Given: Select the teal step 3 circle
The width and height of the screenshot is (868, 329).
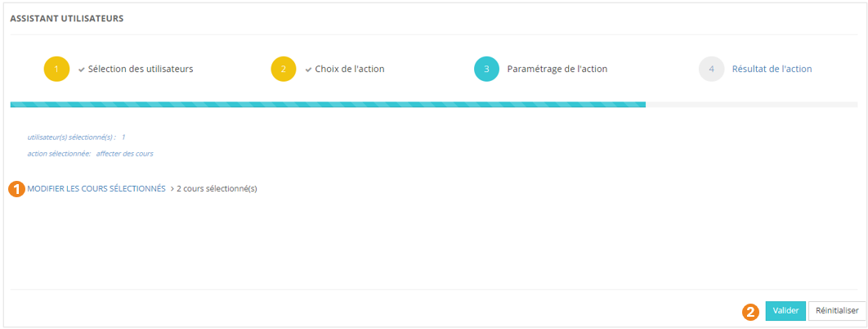Looking at the screenshot, I should click(x=486, y=69).
